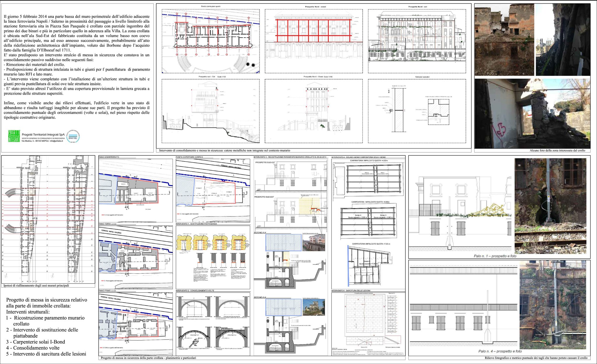Click the 'Solaio 5 Quota calpestio +7,93m' label
597x364 pixels.
[x=368, y=263]
